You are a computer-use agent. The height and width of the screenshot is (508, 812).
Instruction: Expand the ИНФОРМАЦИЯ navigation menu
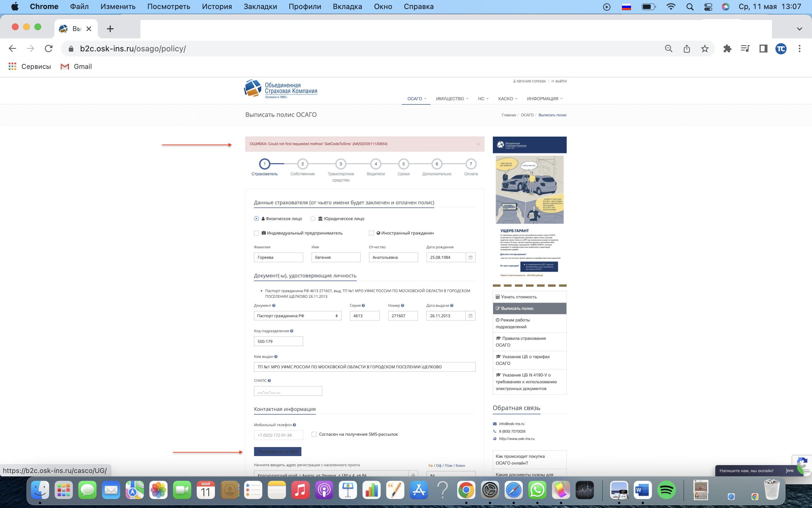point(544,99)
